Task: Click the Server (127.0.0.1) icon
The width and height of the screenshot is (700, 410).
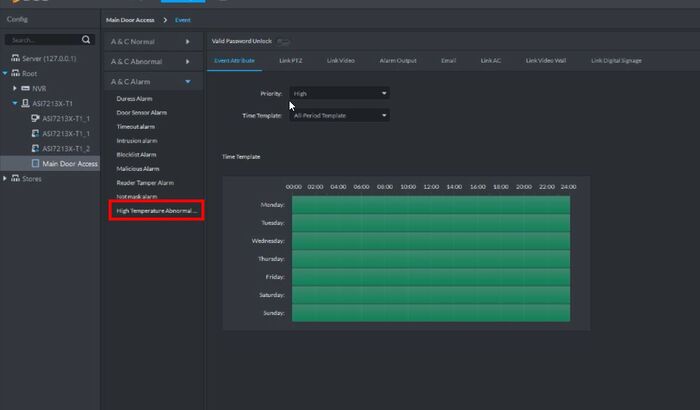Action: click(x=16, y=58)
